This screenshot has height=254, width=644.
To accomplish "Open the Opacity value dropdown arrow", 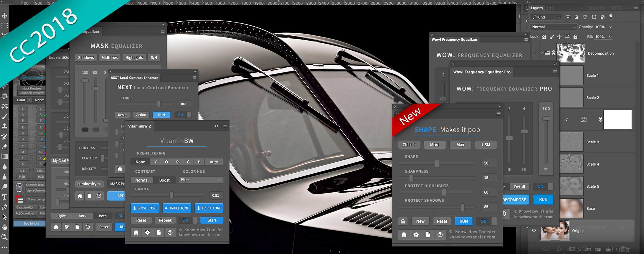I will [x=610, y=27].
